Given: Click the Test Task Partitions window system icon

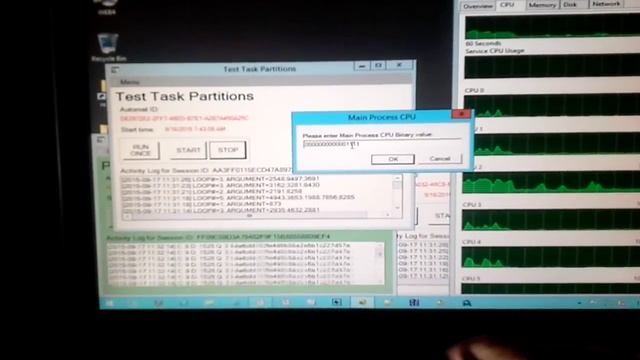Looking at the screenshot, I should click(115, 70).
